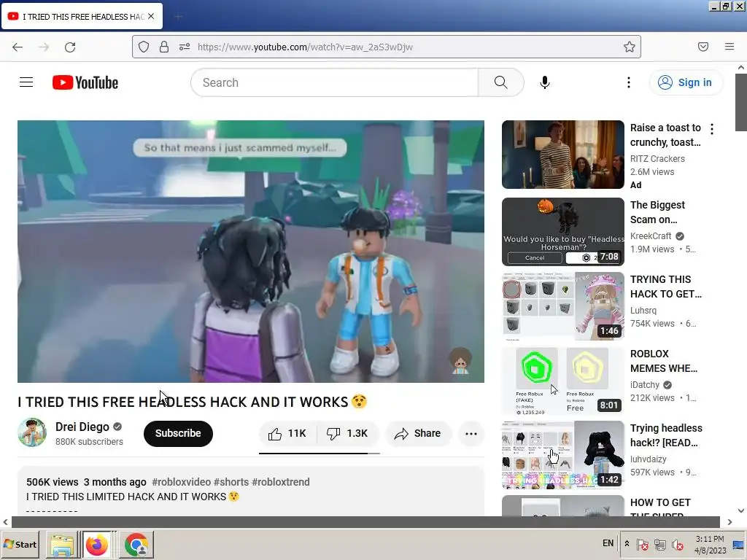The image size is (747, 560).
Task: Reload the page with the refresh icon
Action: (x=70, y=47)
